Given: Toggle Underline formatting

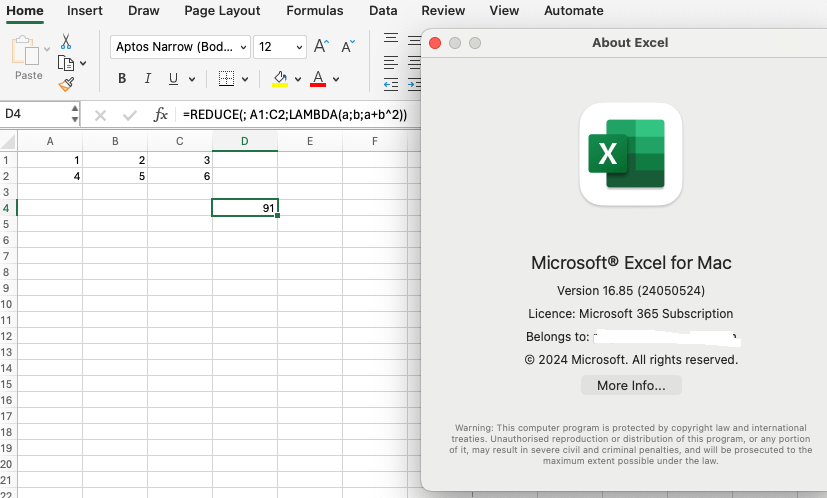Looking at the screenshot, I should (x=173, y=79).
